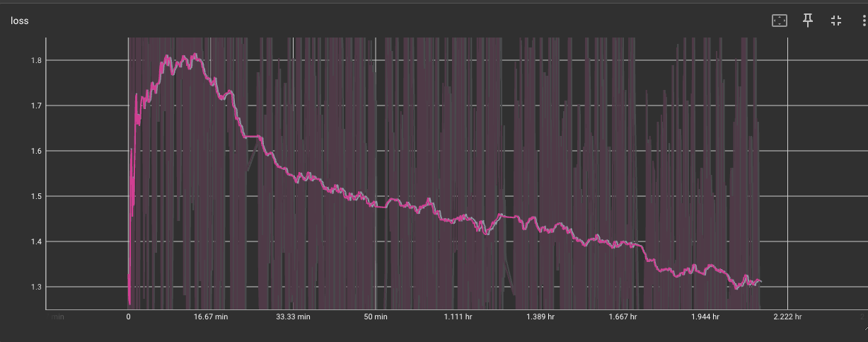This screenshot has width=868, height=342.
Task: Click the "loss" chart title
Action: point(19,21)
